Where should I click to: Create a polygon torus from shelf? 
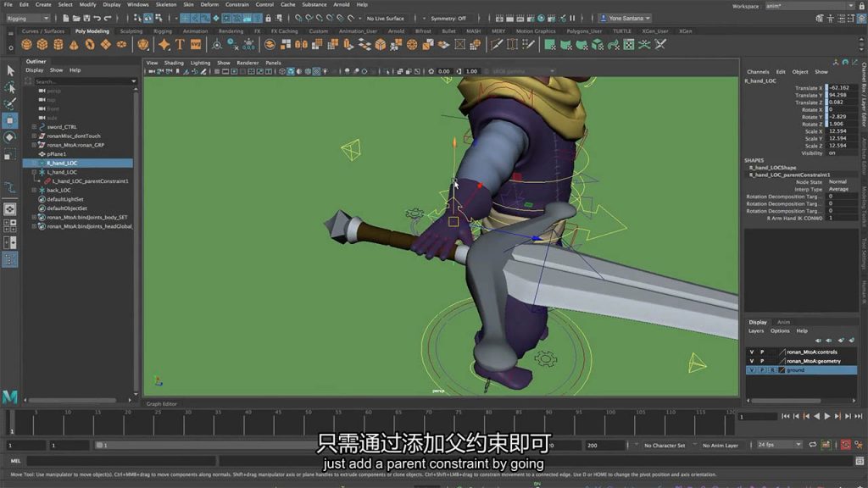(x=90, y=45)
